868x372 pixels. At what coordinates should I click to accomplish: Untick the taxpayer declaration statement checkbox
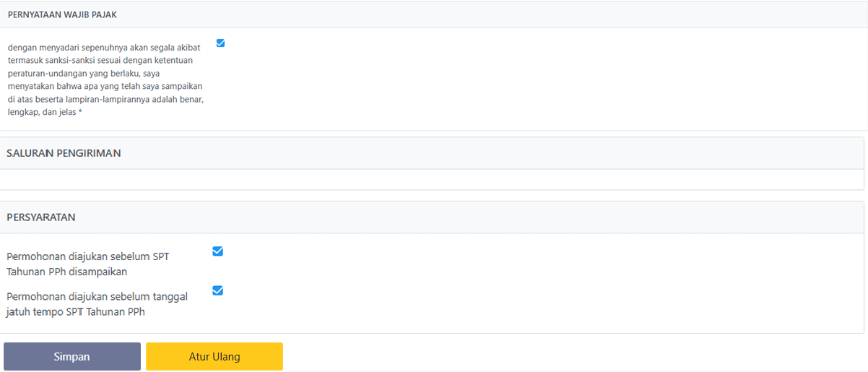click(220, 43)
